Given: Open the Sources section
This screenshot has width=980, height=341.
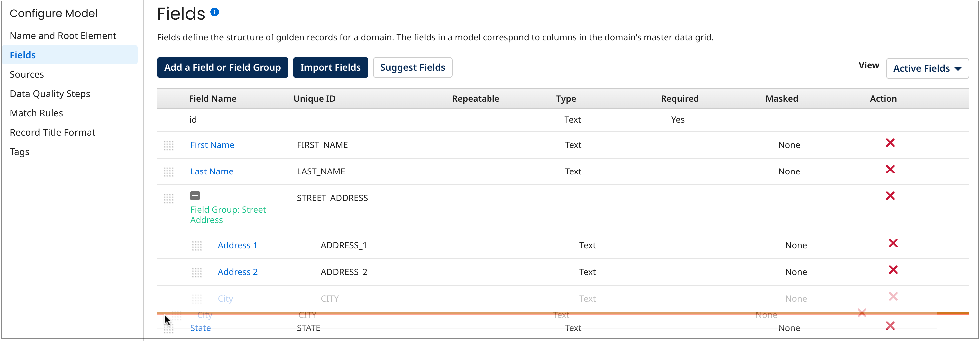Looking at the screenshot, I should [27, 74].
